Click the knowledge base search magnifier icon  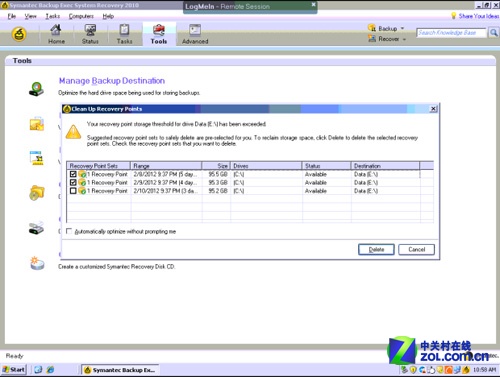(x=493, y=33)
